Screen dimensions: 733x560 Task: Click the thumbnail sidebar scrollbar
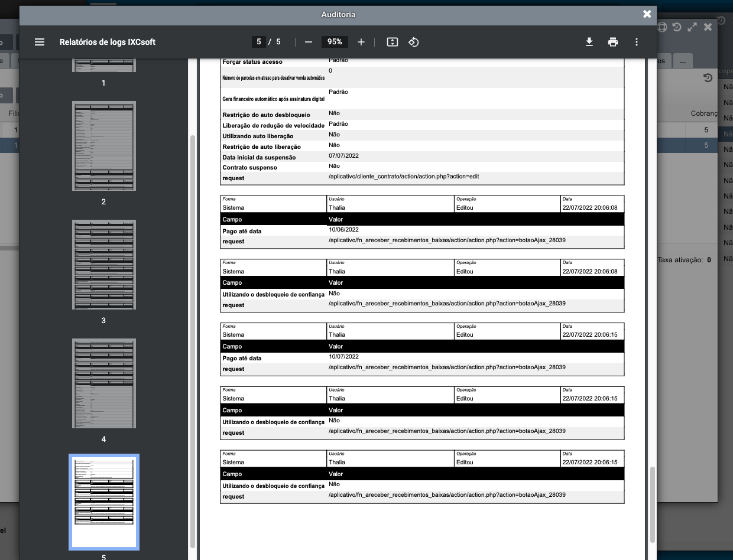click(192, 343)
